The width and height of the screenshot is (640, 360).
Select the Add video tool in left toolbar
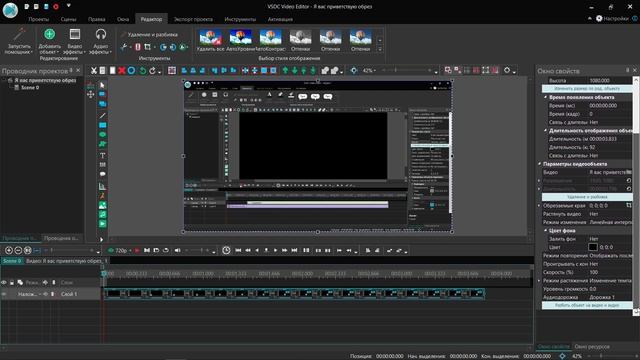(x=102, y=224)
